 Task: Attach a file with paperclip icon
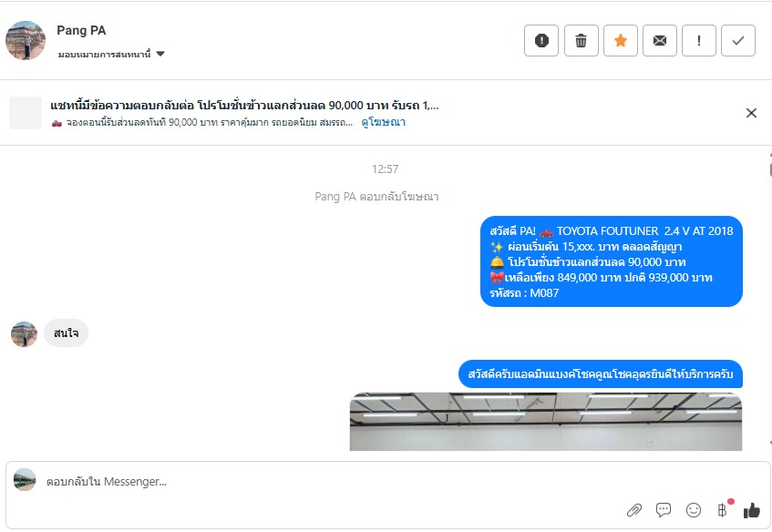click(x=634, y=510)
